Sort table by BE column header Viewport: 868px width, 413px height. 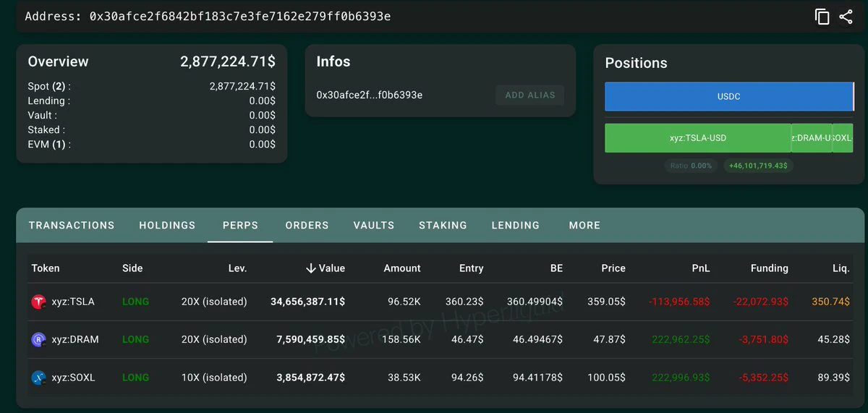pyautogui.click(x=556, y=268)
